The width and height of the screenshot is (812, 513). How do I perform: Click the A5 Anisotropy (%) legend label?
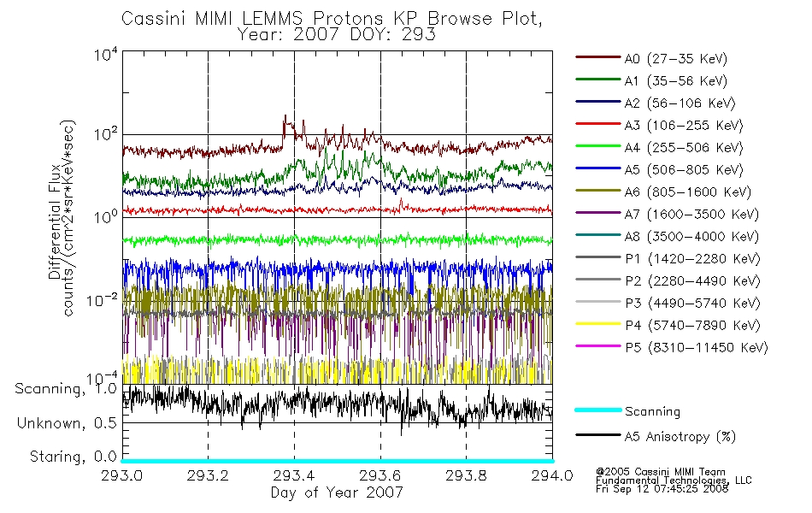(x=680, y=437)
